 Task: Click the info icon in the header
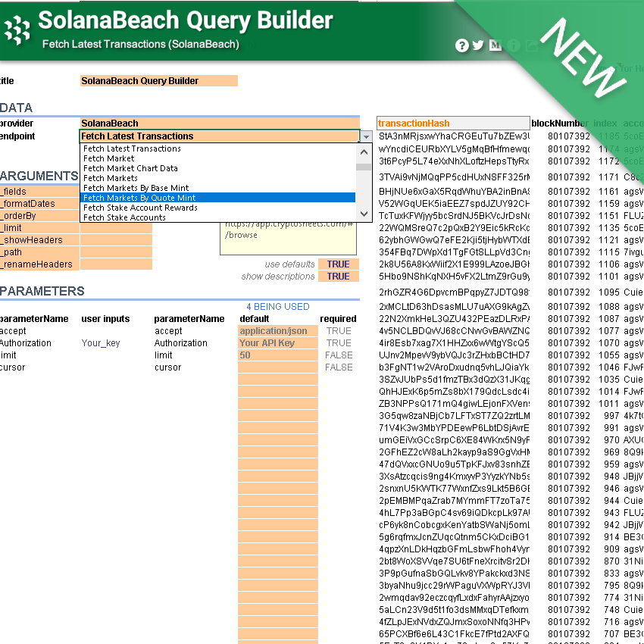click(x=513, y=45)
